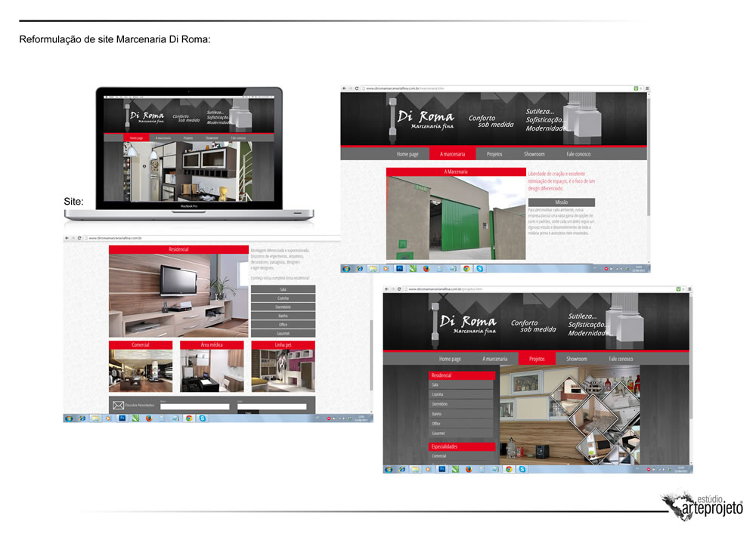
Task: Click Cozinha button in the Residencial window
Action: pos(283,298)
